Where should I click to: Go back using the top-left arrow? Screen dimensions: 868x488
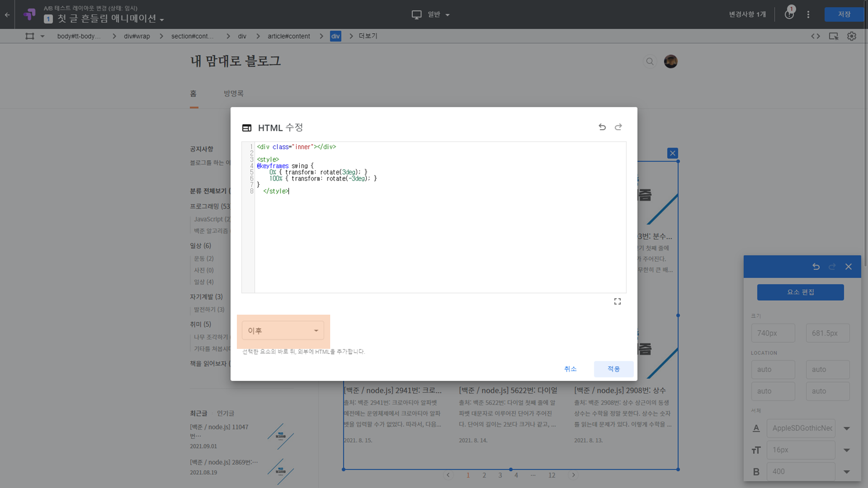tap(7, 15)
